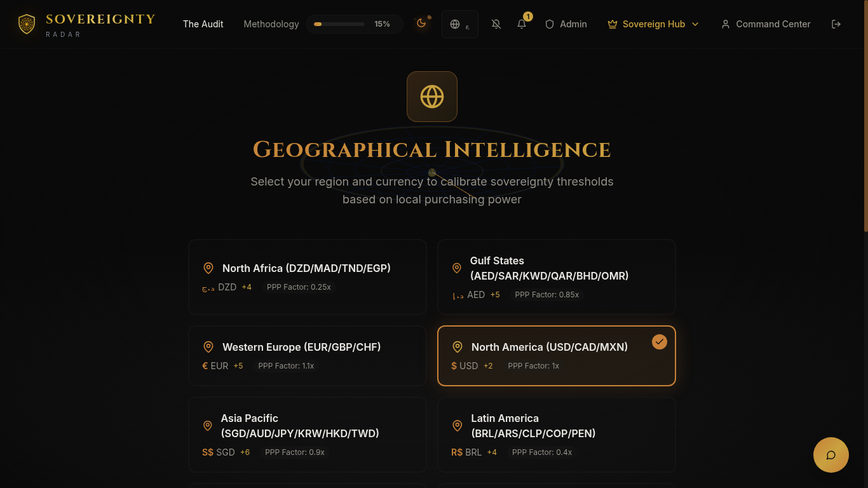
Task: Expand USD currency options on North America
Action: [x=487, y=366]
